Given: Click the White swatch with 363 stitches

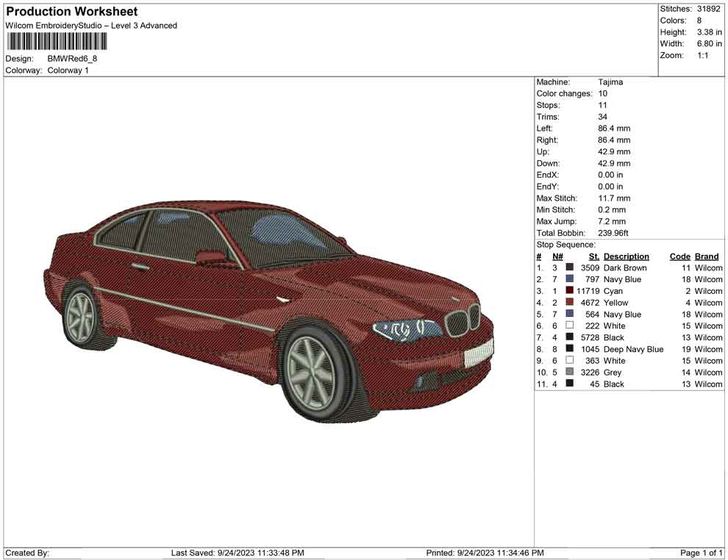Looking at the screenshot, I should click(569, 360).
